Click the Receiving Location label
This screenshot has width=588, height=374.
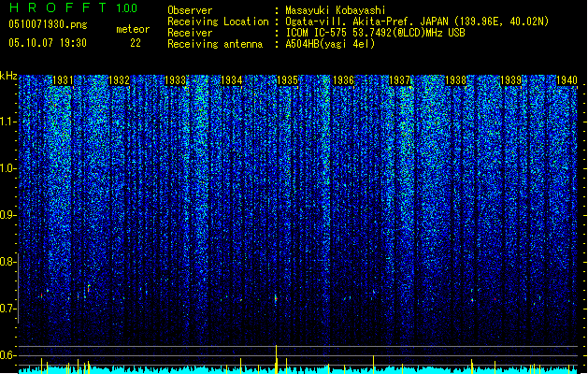218,22
